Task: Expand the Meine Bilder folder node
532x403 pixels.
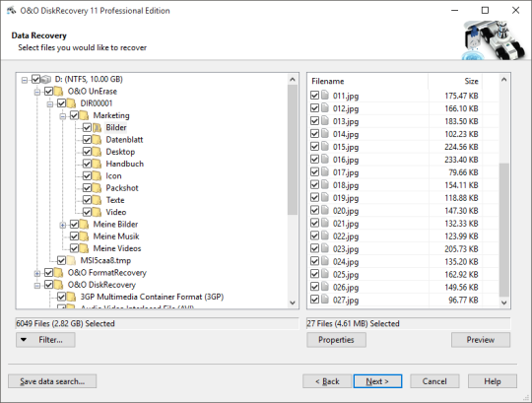Action: pyautogui.click(x=63, y=225)
